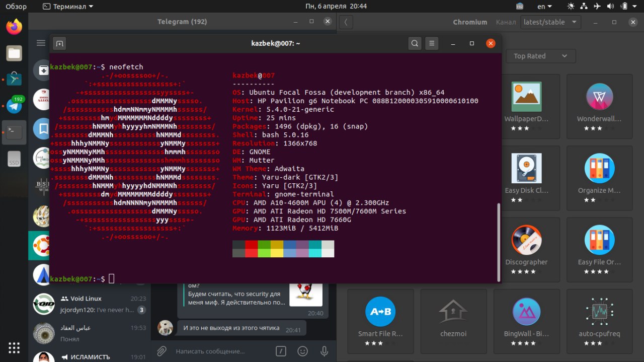Open Telegram hamburger menu
Image resolution: width=644 pixels, height=362 pixels.
point(41,43)
